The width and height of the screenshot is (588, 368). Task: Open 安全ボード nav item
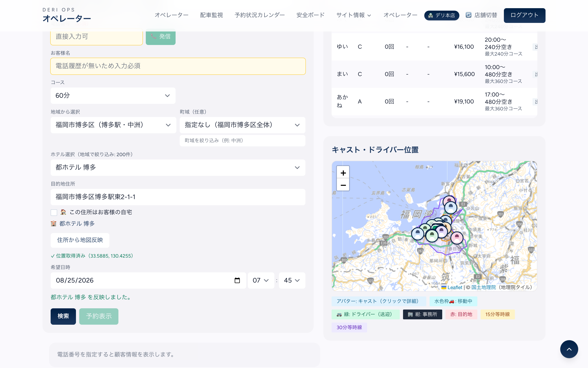point(310,15)
